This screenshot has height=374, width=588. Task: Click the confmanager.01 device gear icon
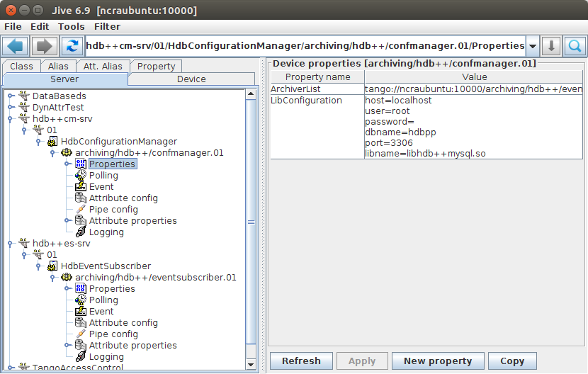click(67, 152)
